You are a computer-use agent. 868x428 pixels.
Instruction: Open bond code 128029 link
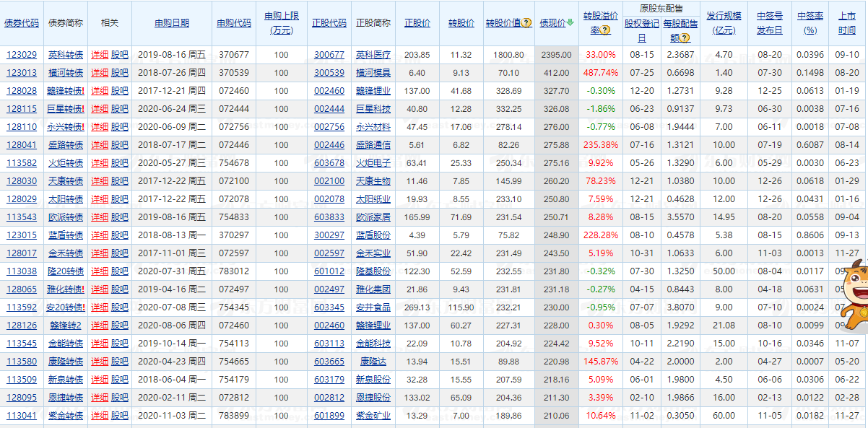point(22,199)
